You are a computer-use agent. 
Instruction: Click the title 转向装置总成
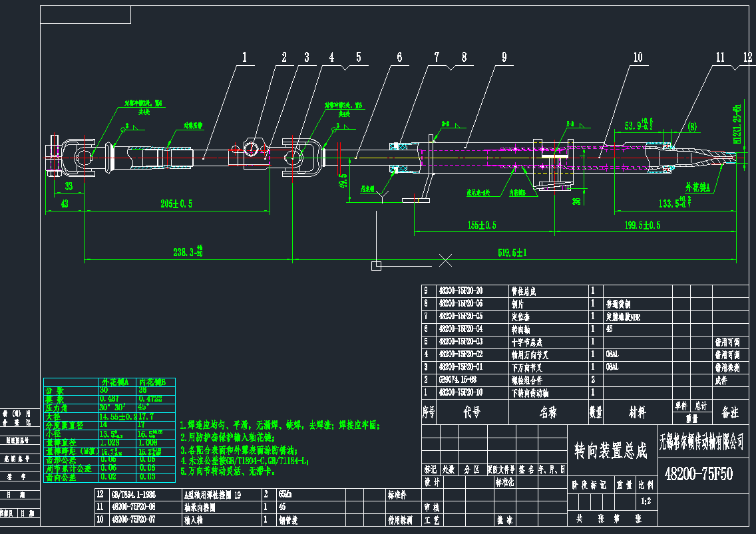pos(610,452)
